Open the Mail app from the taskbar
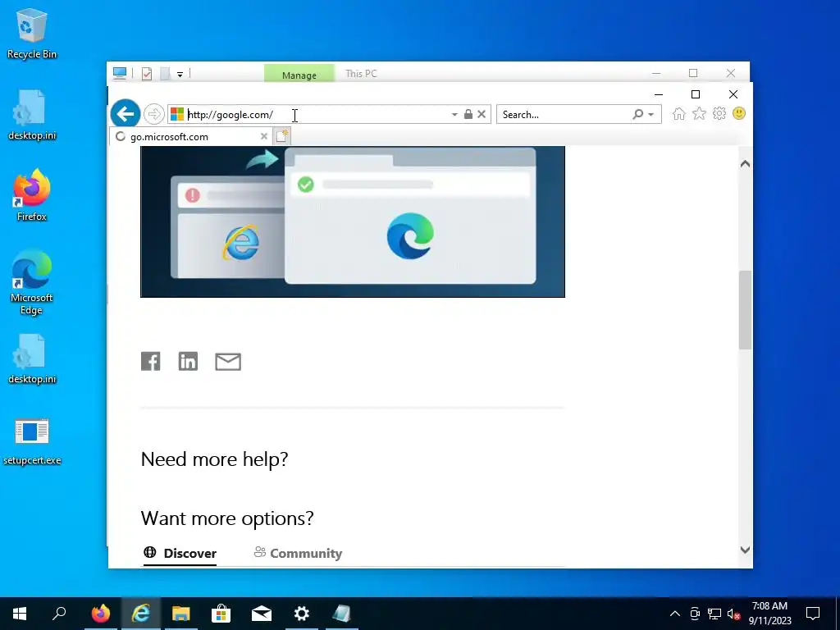The width and height of the screenshot is (840, 630). tap(262, 614)
